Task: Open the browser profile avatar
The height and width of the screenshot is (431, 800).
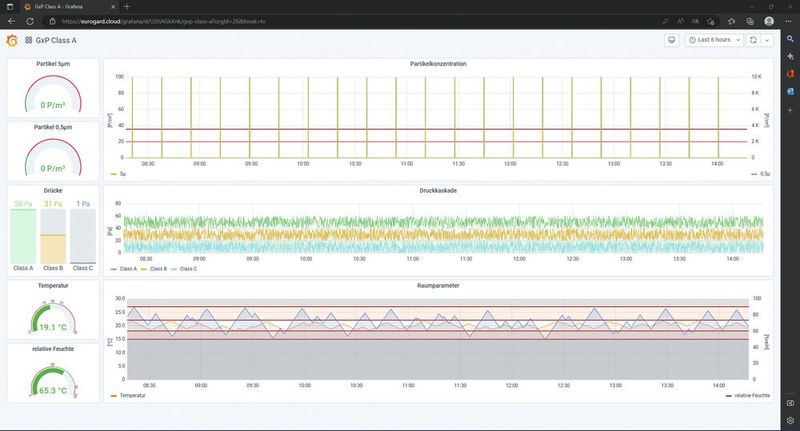Action: [769, 21]
